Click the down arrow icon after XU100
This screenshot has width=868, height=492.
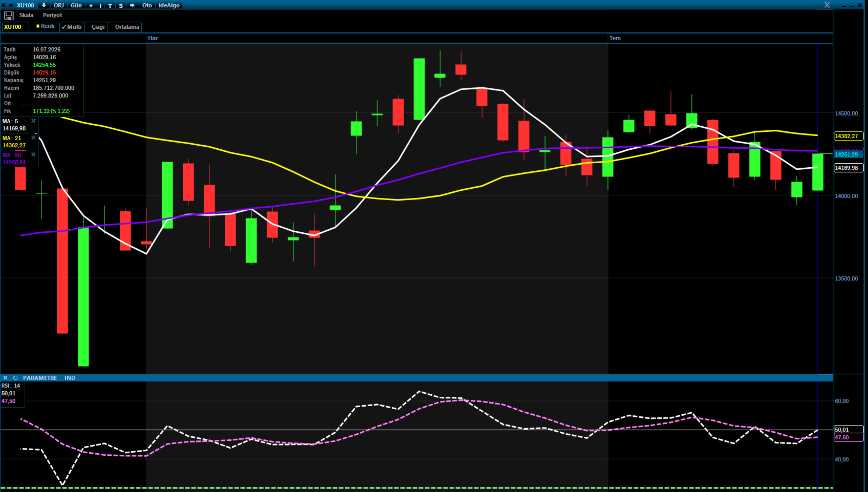[44, 5]
